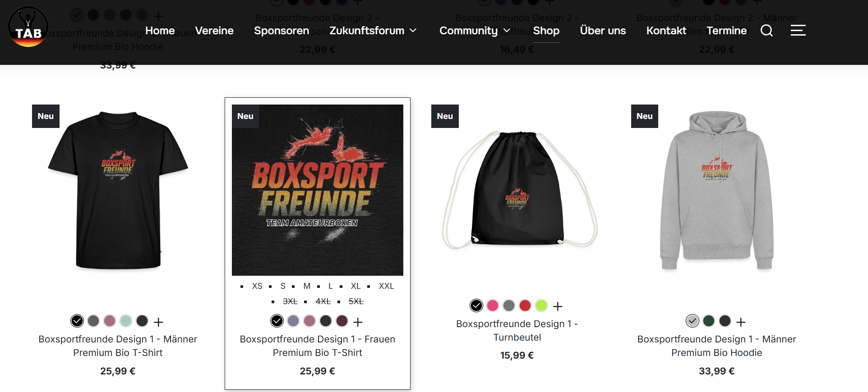Select the pink Turnbeutel color swatch
The height and width of the screenshot is (392, 868).
tap(493, 305)
